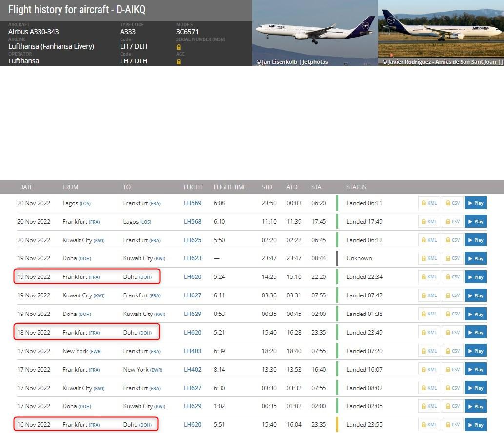
Task: Play LH629 flight landed 01:38
Action: [x=476, y=314]
